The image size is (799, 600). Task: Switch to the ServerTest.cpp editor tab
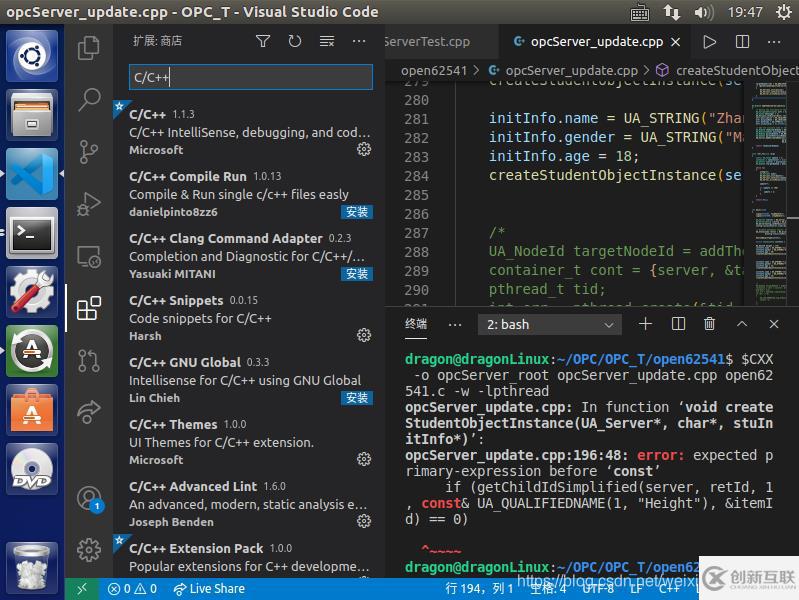(x=427, y=42)
